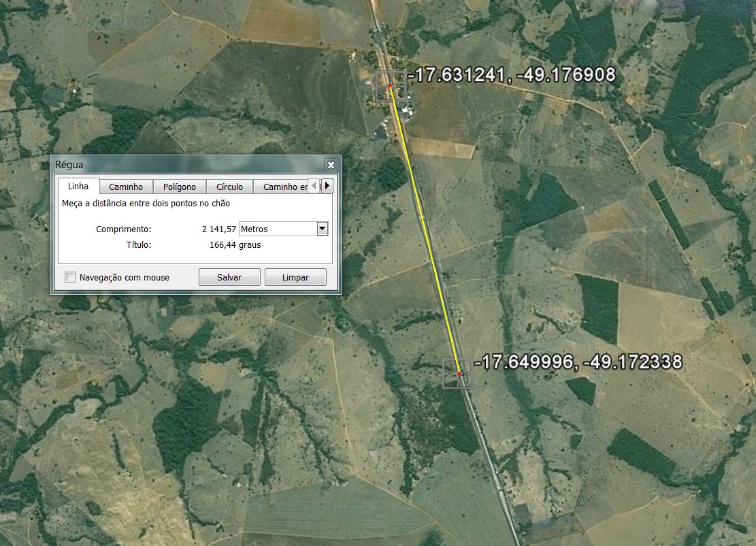The image size is (756, 546).
Task: Click the Navegação com mouse label
Action: (125, 277)
